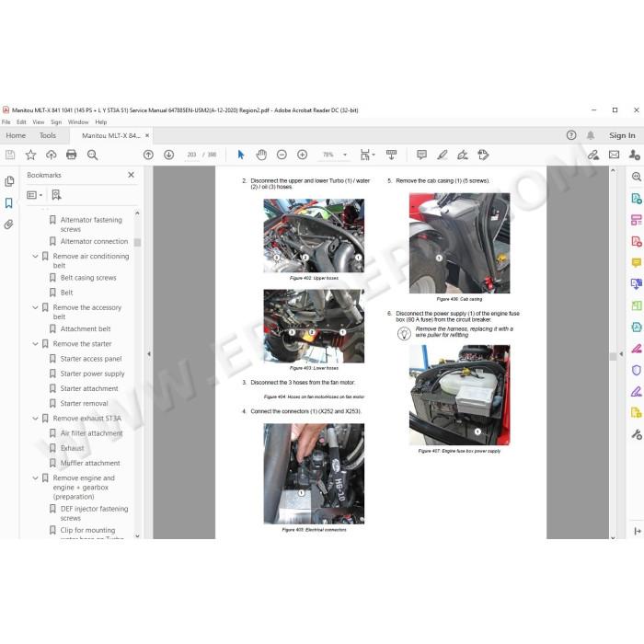
Task: Toggle the Bookmarks panel icon
Action: 8,203
